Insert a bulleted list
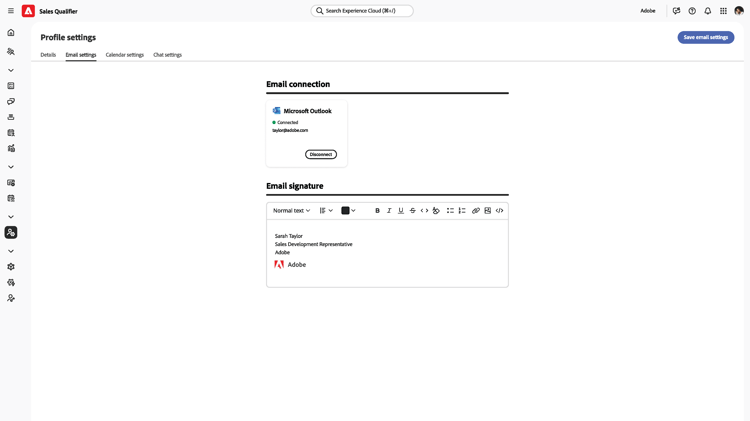This screenshot has height=421, width=750. pyautogui.click(x=450, y=210)
